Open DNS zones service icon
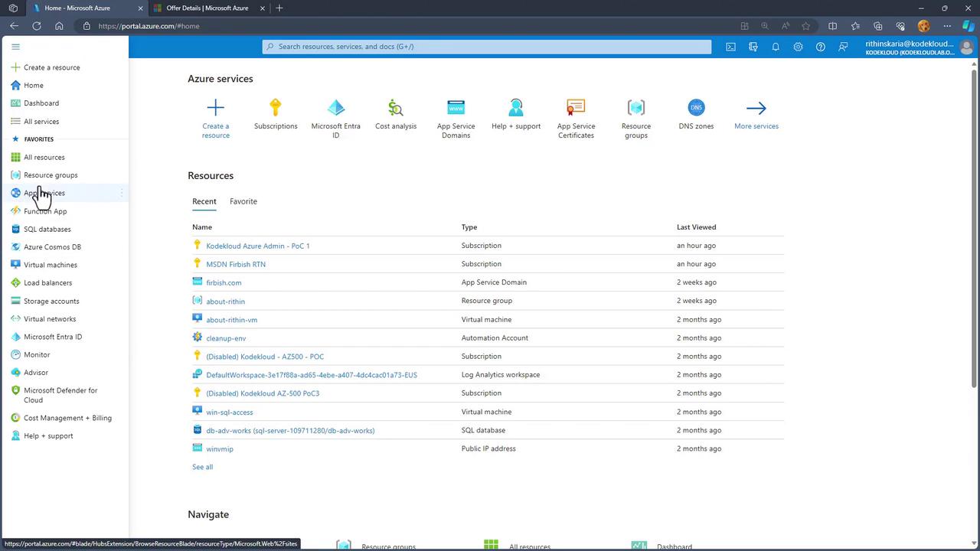Image resolution: width=980 pixels, height=551 pixels. coord(695,108)
